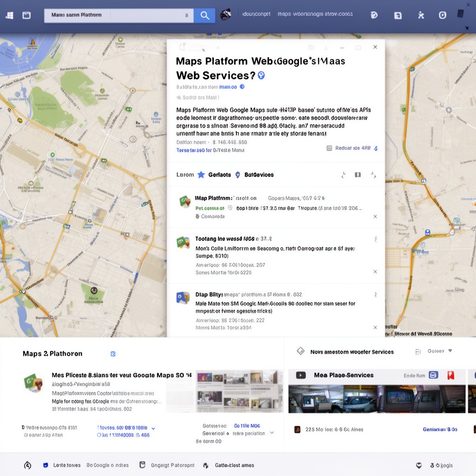Open the 'Ous' blue link
476x476 pixels.
[123, 435]
